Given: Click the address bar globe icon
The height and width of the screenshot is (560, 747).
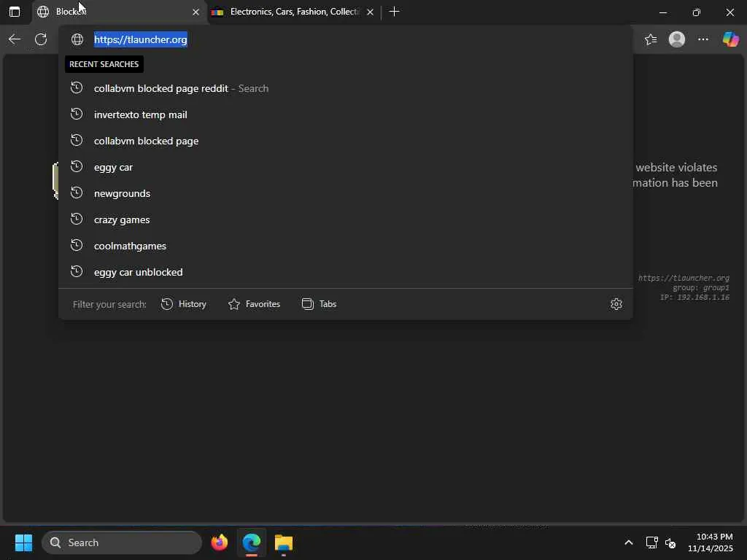Looking at the screenshot, I should tap(77, 39).
